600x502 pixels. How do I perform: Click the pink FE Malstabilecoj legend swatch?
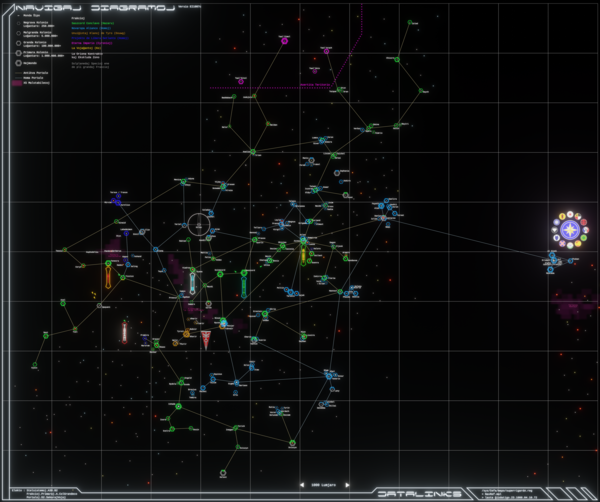pos(15,83)
